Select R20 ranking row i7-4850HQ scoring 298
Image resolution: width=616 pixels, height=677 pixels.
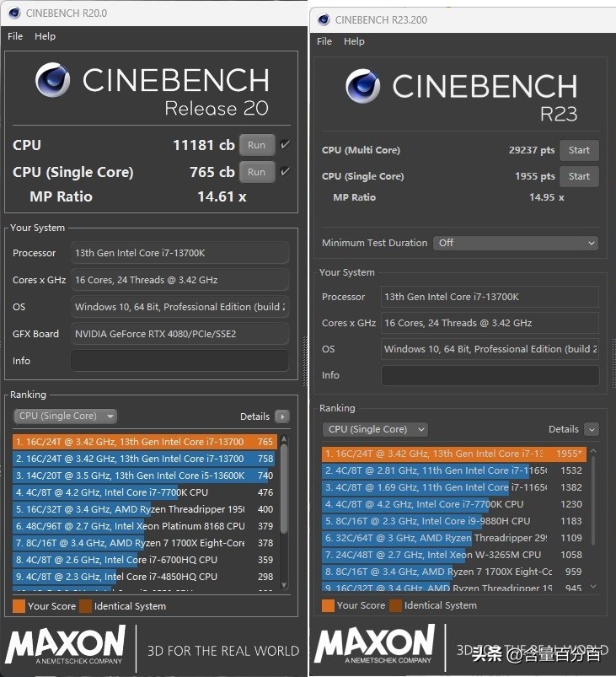tap(145, 577)
